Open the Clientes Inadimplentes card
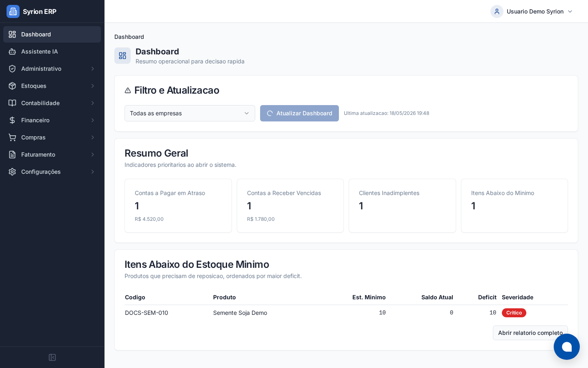588x368 pixels. coord(402,206)
